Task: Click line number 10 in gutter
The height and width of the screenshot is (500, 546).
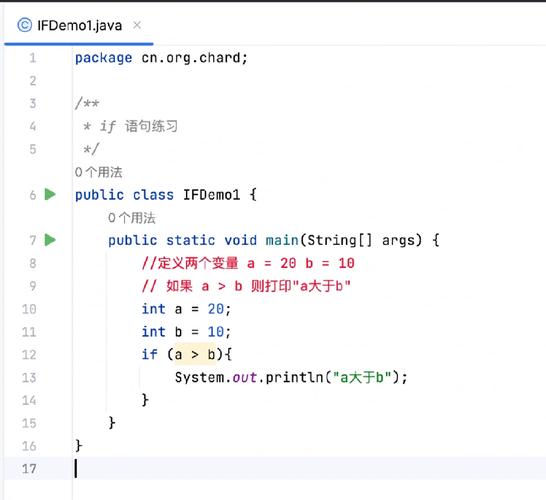Action: 29,309
